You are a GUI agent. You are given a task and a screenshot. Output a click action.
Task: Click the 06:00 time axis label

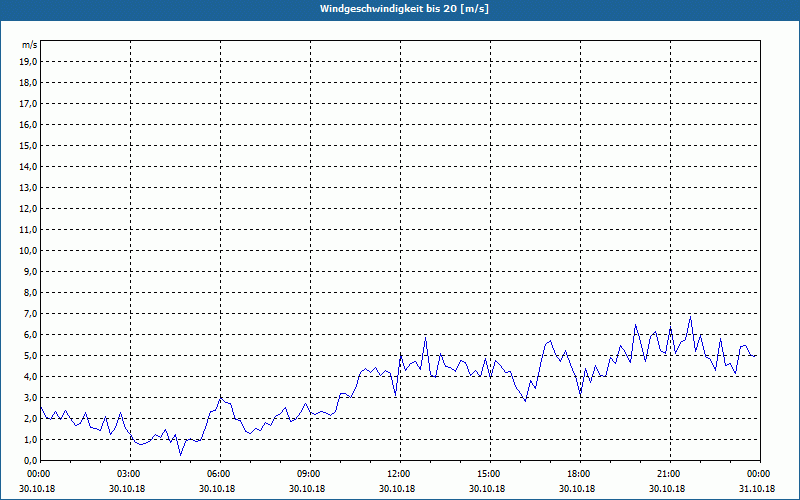[x=218, y=474]
